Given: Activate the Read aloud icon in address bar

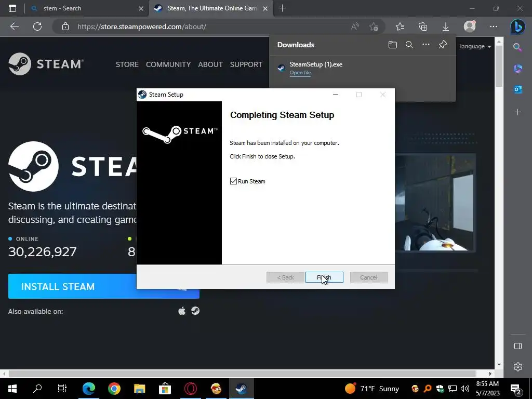Looking at the screenshot, I should coord(355,26).
